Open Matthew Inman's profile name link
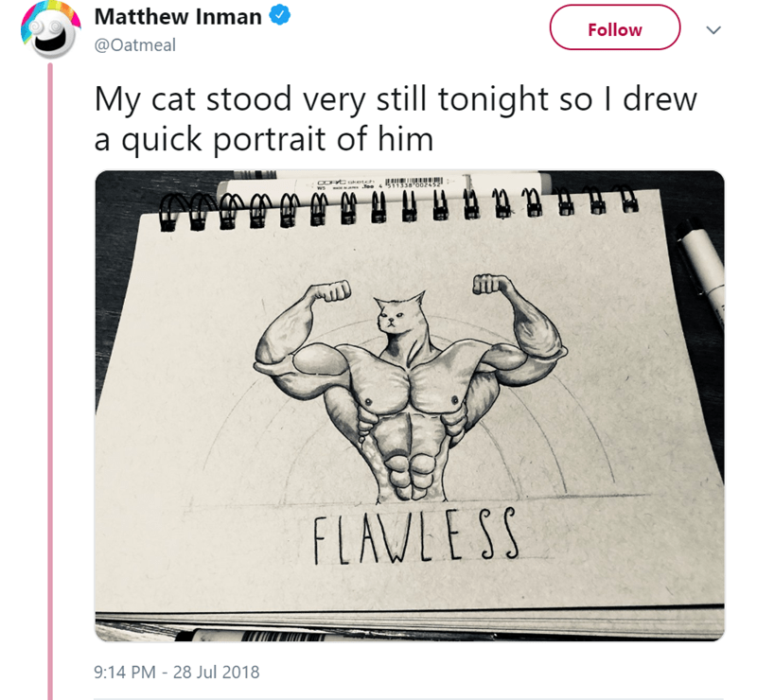 pos(178,17)
